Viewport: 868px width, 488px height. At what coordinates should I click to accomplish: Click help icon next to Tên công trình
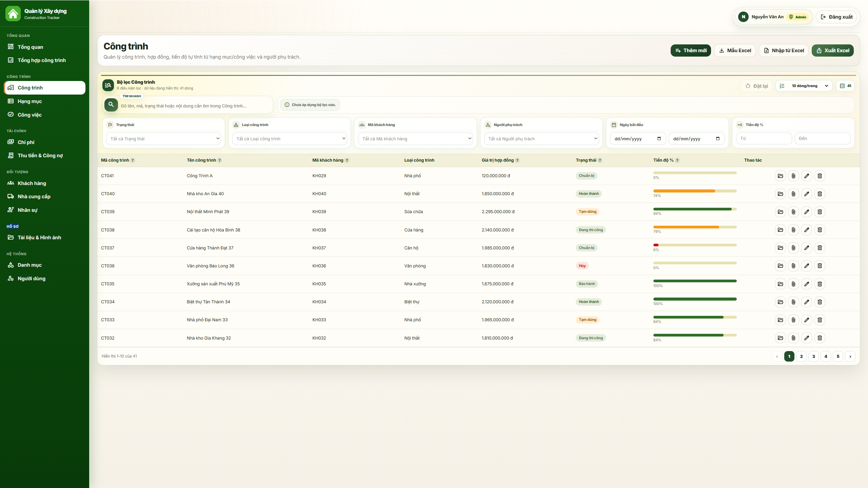220,160
